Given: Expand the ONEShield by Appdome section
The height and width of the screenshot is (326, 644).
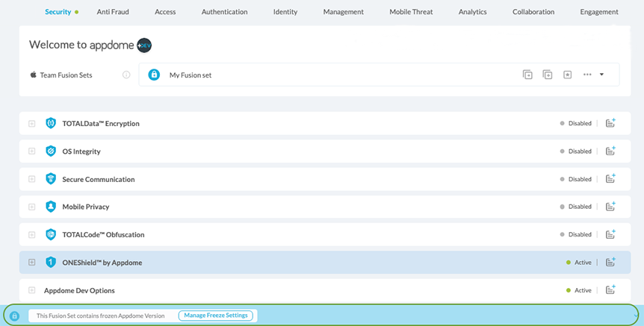Looking at the screenshot, I should click(31, 263).
